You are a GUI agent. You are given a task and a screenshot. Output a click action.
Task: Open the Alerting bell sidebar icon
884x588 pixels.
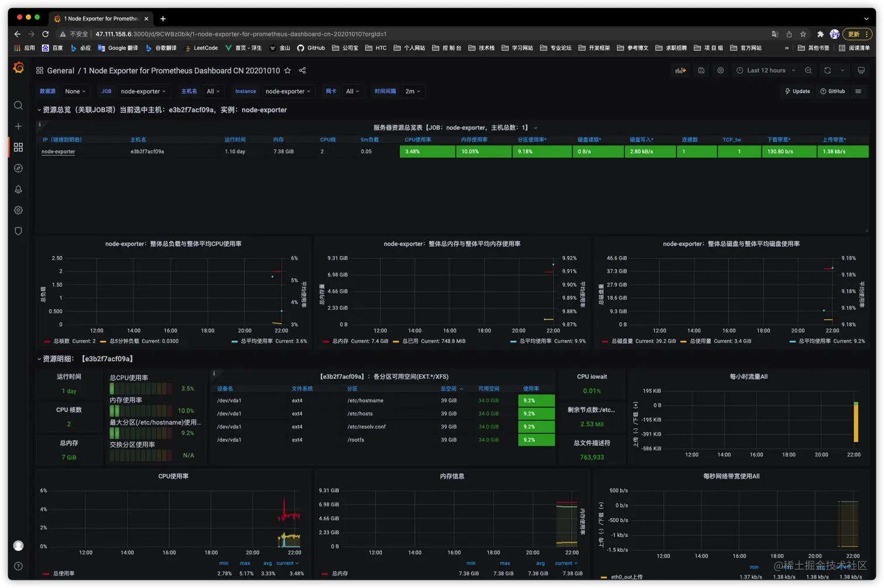(x=18, y=189)
